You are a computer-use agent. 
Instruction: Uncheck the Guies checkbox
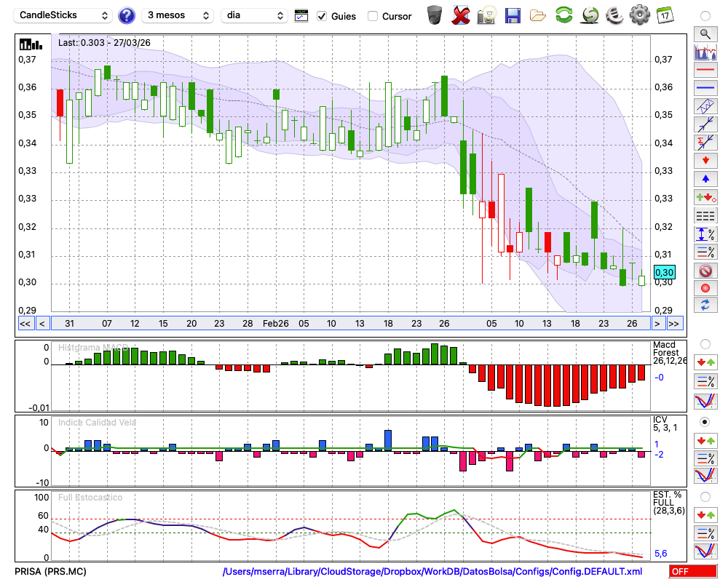[x=322, y=16]
